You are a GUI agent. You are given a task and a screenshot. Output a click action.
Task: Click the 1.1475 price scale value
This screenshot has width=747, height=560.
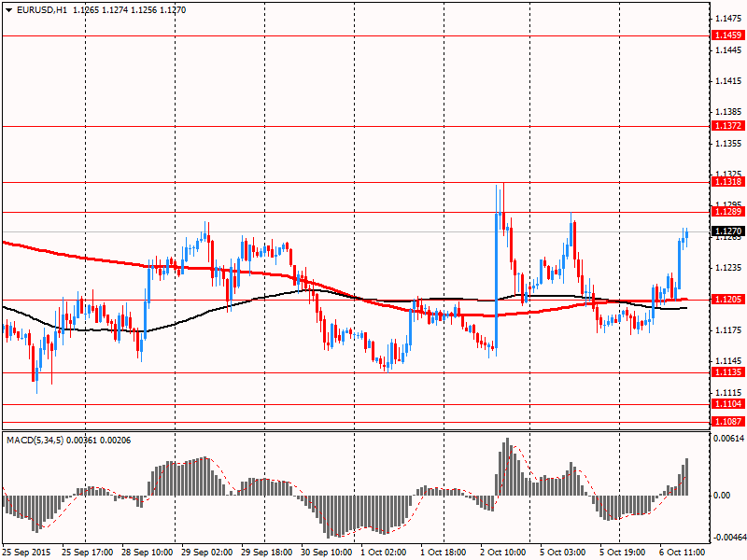point(728,19)
